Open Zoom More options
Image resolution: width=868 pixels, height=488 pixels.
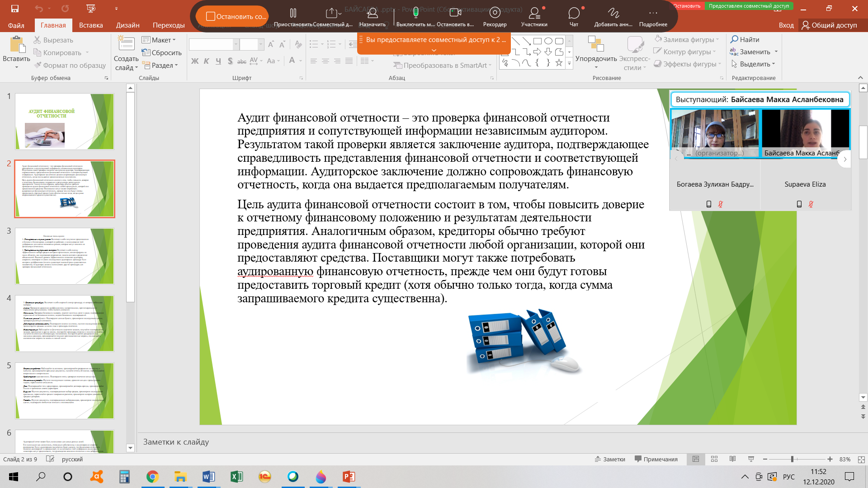click(x=653, y=17)
